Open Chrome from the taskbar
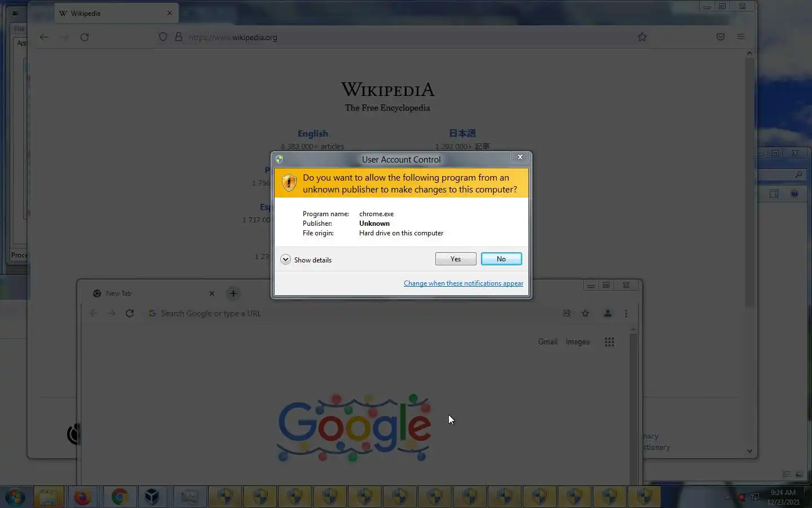The width and height of the screenshot is (812, 508). tap(119, 497)
